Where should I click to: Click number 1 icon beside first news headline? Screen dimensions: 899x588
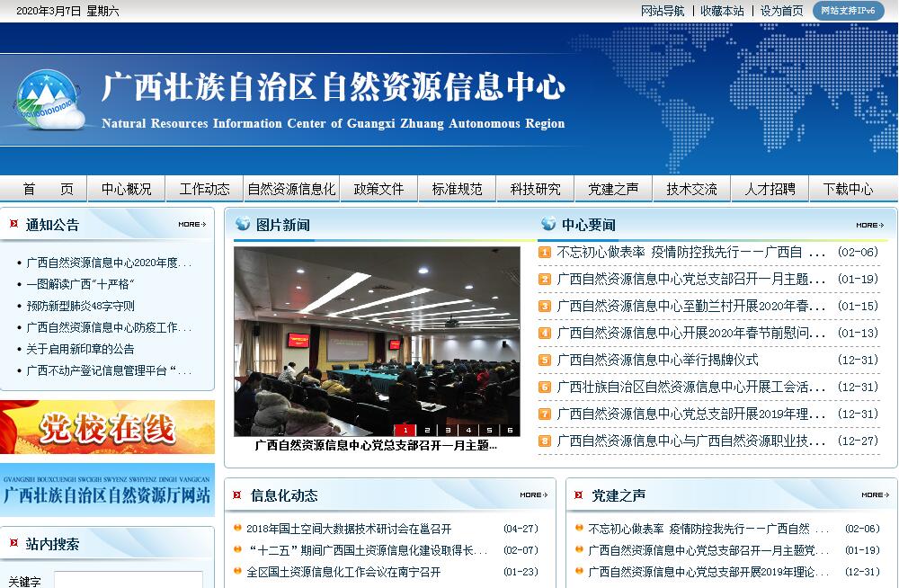pos(545,253)
